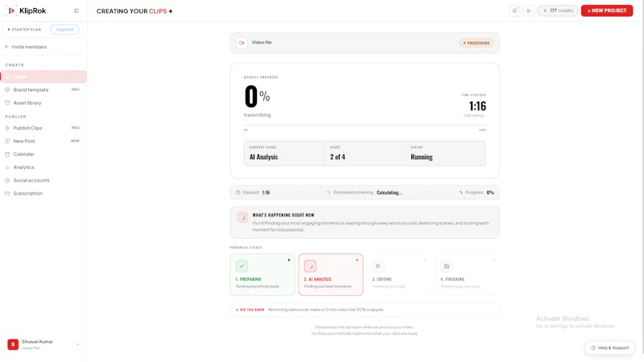Click the Finishing save icon
The image size is (644, 362).
[x=447, y=266]
